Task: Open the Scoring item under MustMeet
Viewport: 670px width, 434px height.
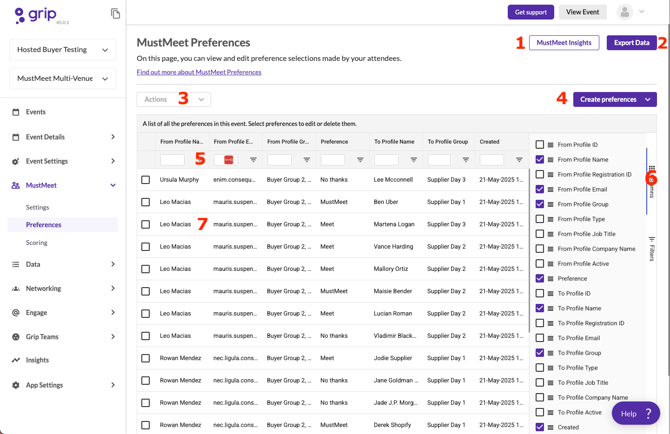Action: (37, 242)
